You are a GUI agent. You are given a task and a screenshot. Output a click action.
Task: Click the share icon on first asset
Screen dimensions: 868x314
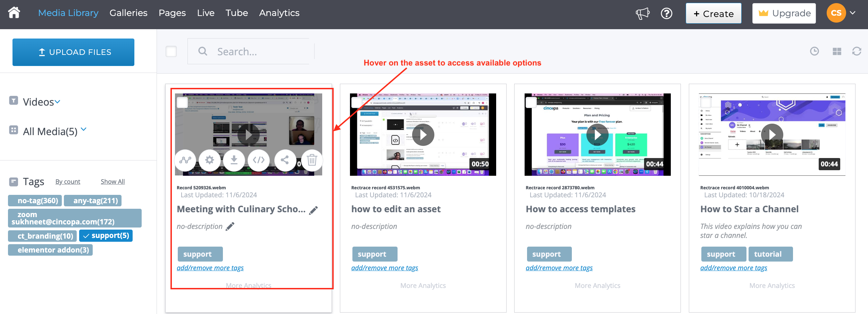pyautogui.click(x=285, y=160)
